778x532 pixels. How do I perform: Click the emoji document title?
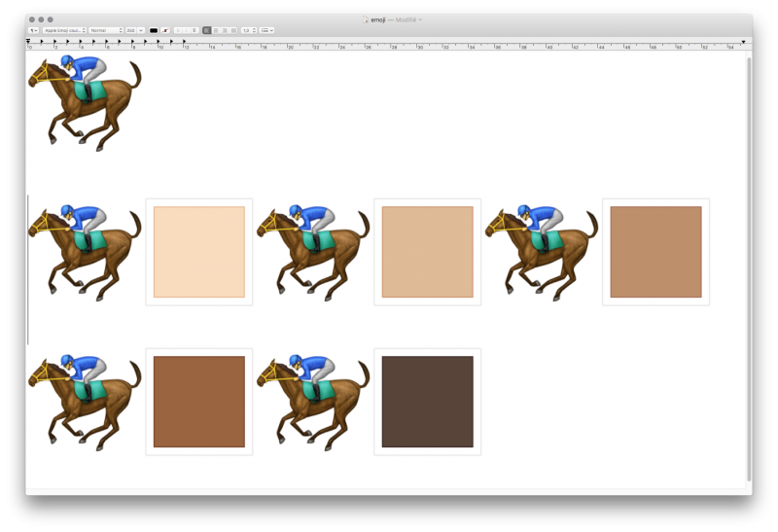click(x=378, y=19)
